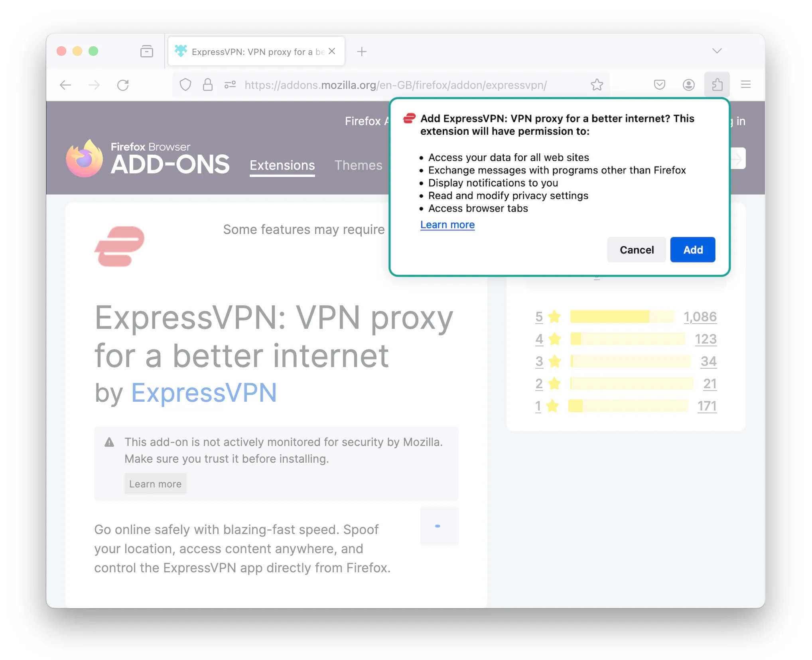This screenshot has height=660, width=812.
Task: Click the Learn more link in permissions dialog
Action: point(447,224)
